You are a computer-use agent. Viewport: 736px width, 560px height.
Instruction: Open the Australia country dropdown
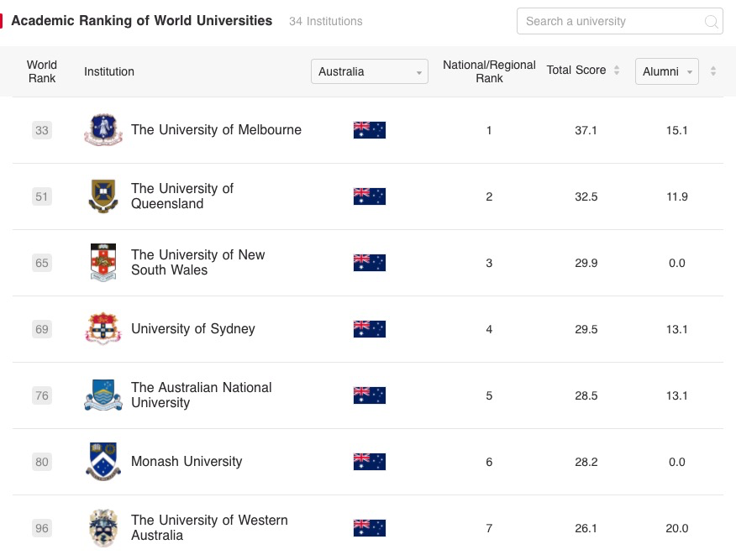click(370, 71)
